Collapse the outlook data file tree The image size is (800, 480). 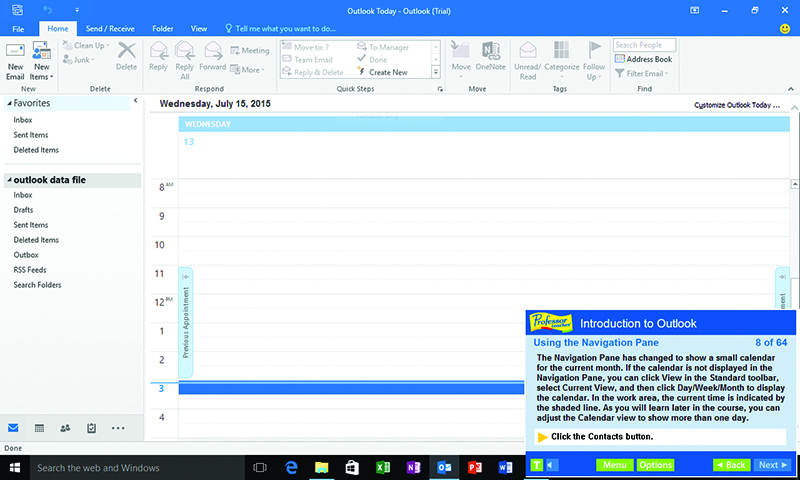click(9, 180)
